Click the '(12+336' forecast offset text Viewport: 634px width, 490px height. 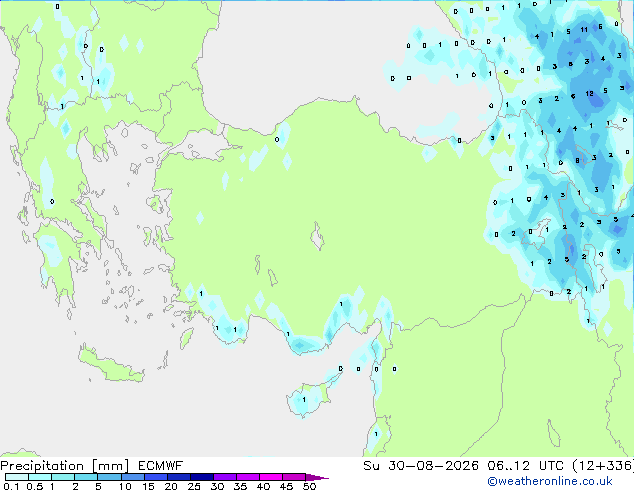603,466
